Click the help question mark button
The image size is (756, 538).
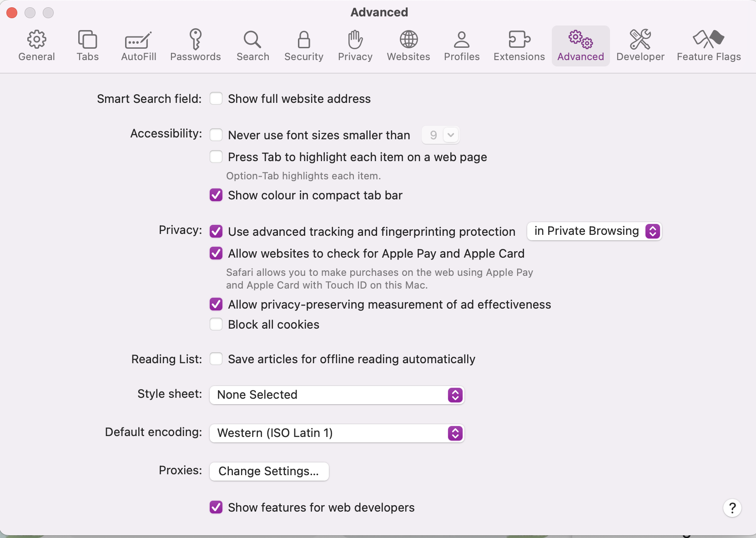(x=731, y=508)
